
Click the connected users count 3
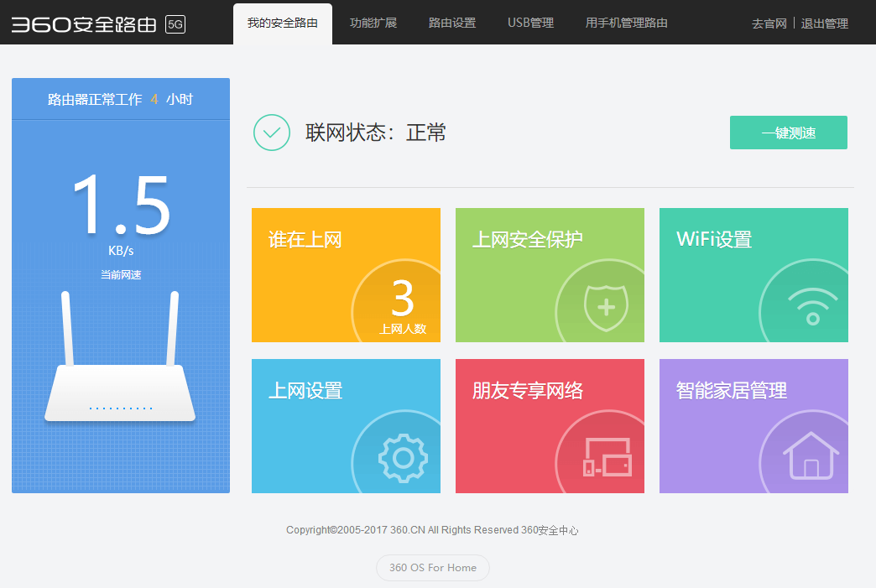click(x=403, y=298)
